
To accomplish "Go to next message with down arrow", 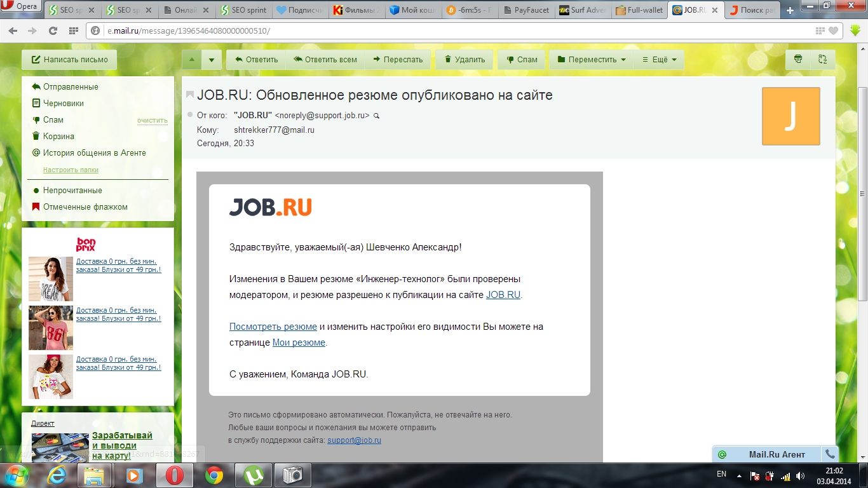I will pyautogui.click(x=212, y=60).
